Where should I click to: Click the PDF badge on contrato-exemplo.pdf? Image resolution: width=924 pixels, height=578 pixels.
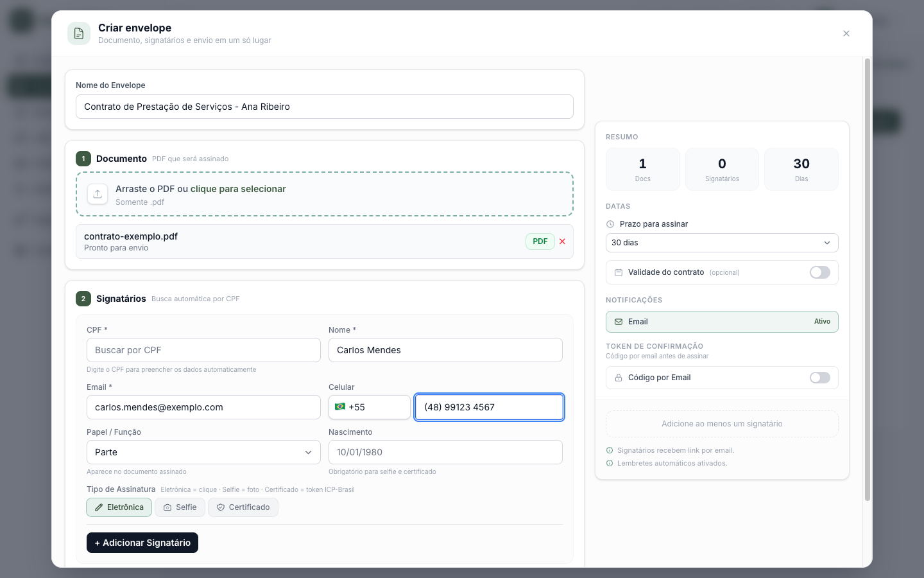click(540, 241)
